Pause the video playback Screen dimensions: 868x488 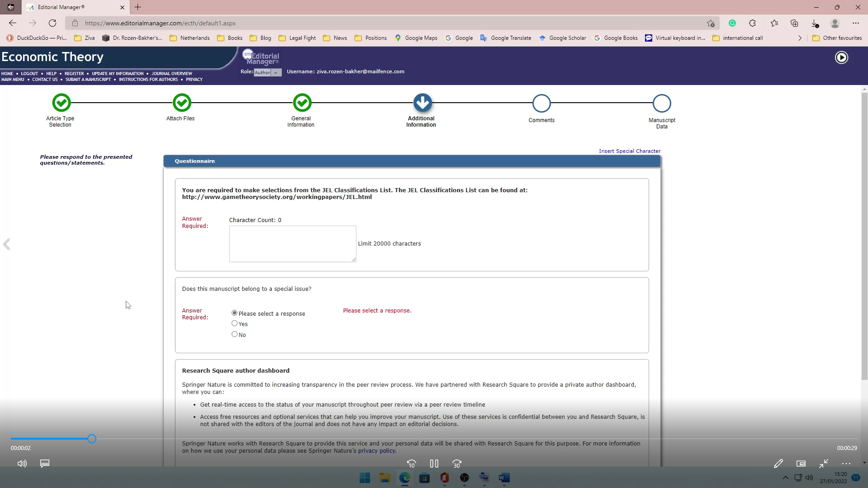click(434, 464)
